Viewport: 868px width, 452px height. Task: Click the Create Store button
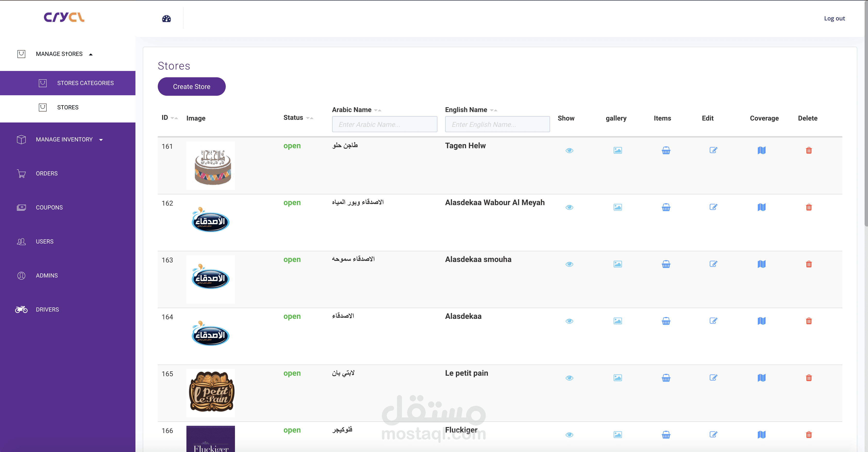191,86
